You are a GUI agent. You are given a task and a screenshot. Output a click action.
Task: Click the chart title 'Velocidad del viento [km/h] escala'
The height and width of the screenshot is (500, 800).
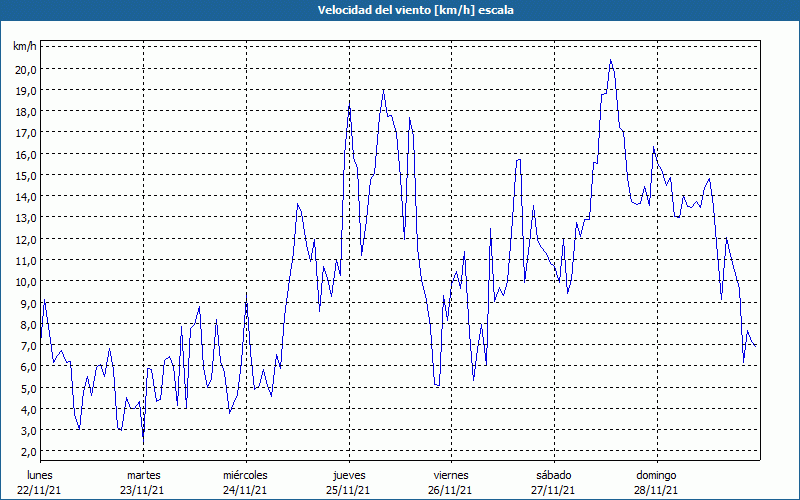click(x=415, y=10)
